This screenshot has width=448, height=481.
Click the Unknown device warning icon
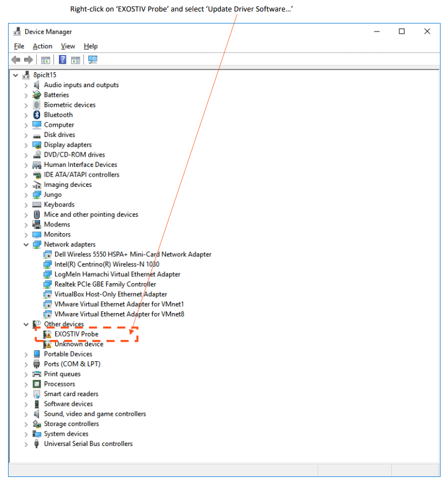48,344
